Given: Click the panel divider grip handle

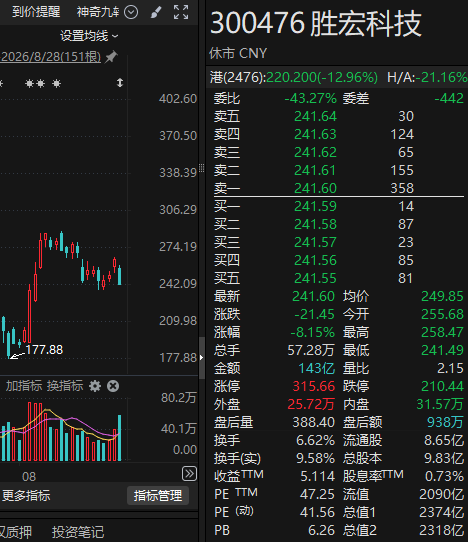Looking at the screenshot, I should coord(202,168).
